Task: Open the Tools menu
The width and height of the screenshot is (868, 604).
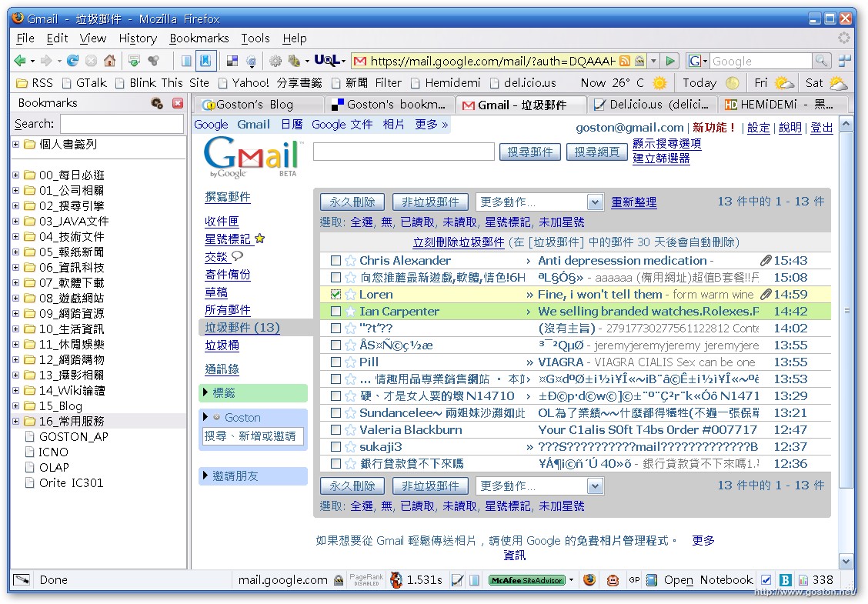Action: [x=255, y=38]
